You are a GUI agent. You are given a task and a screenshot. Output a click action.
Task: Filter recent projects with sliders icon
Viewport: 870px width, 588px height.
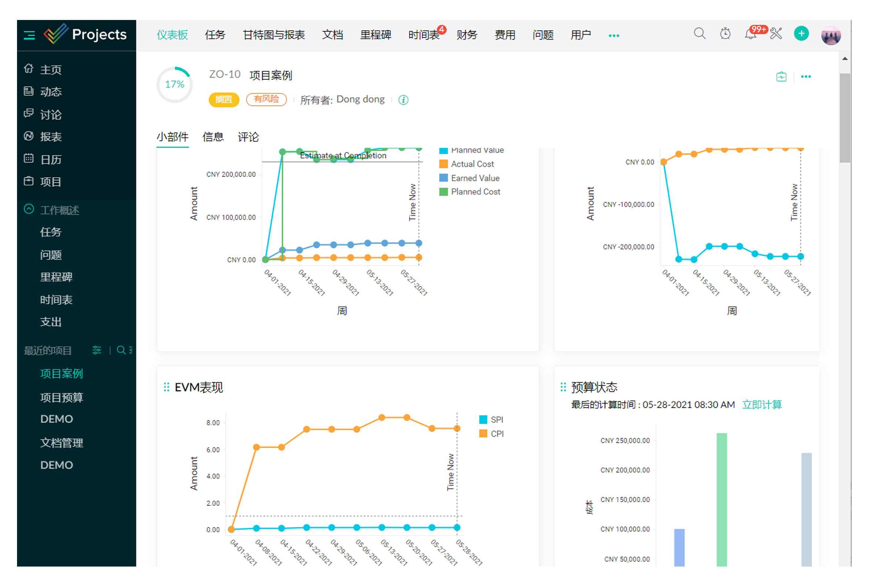point(97,350)
